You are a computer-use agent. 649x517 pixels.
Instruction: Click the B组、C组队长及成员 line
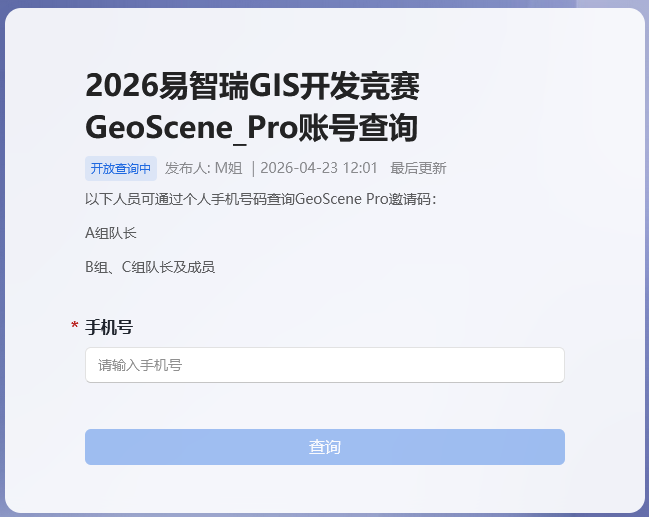(150, 267)
